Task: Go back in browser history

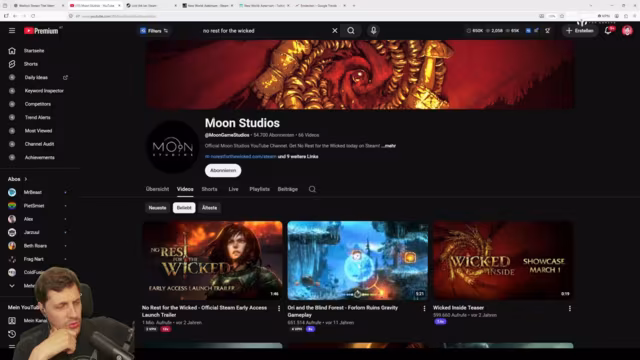Action: click(15, 16)
